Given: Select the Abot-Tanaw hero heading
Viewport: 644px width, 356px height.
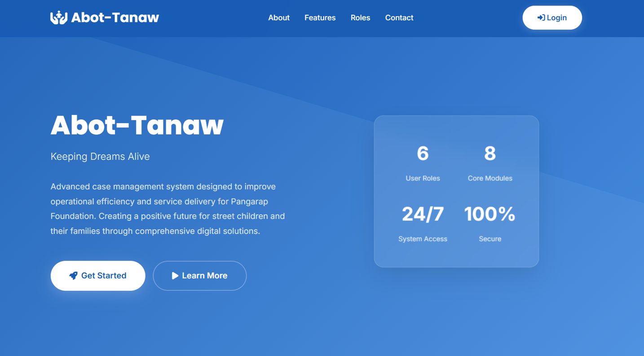Looking at the screenshot, I should (x=137, y=126).
